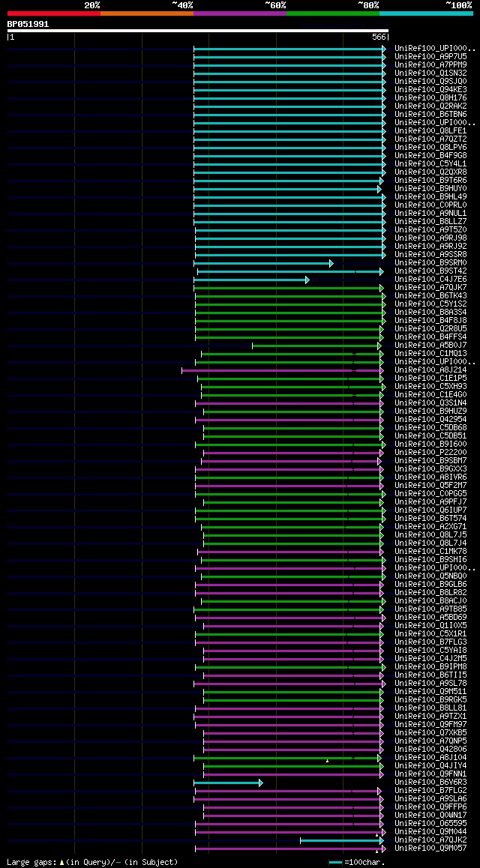480x868 pixels.
Task: Open hit UniRef100_A7PPM9
Action: pyautogui.click(x=430, y=64)
